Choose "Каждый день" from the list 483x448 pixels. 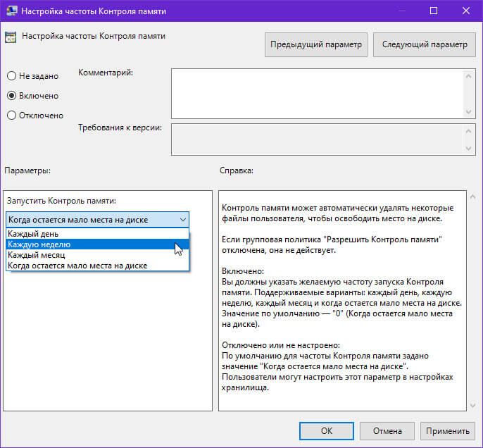point(97,234)
